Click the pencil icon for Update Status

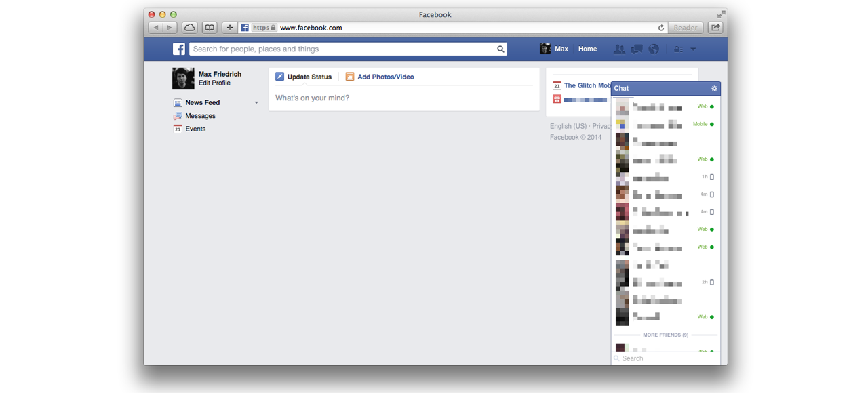coord(279,77)
